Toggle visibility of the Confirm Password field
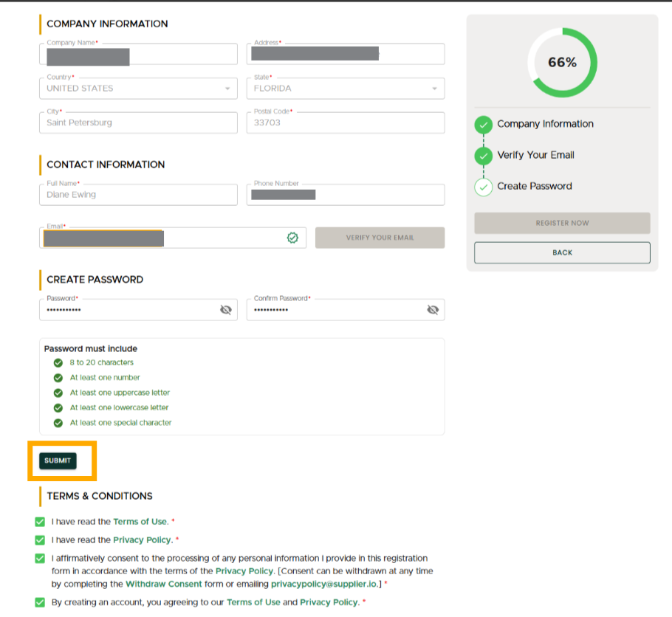This screenshot has width=672, height=617. (433, 310)
